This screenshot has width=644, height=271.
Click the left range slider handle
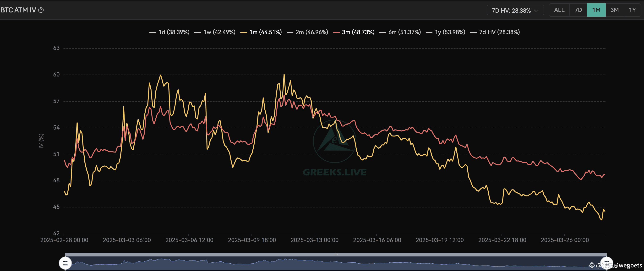(x=65, y=263)
